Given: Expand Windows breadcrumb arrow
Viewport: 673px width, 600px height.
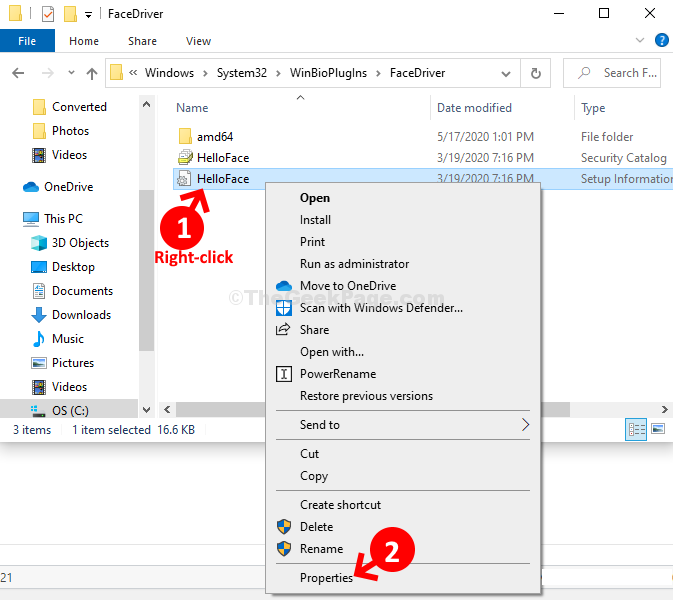Looking at the screenshot, I should (205, 73).
